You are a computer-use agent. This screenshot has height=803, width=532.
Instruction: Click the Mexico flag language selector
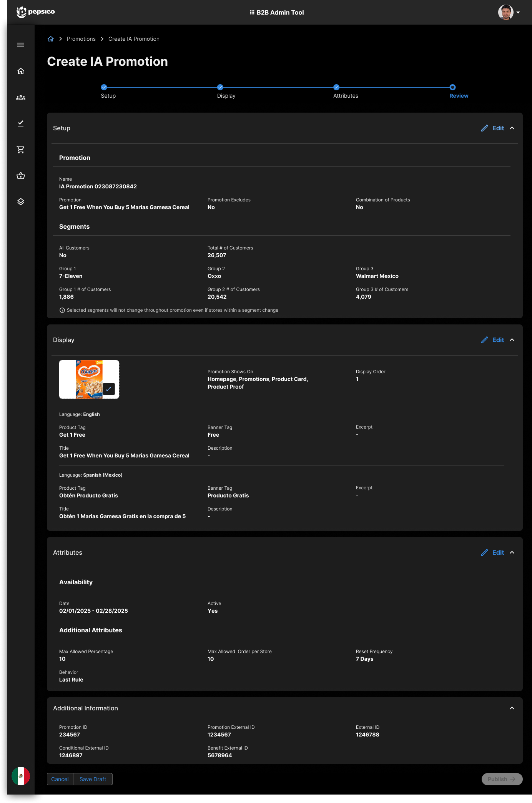[21, 776]
